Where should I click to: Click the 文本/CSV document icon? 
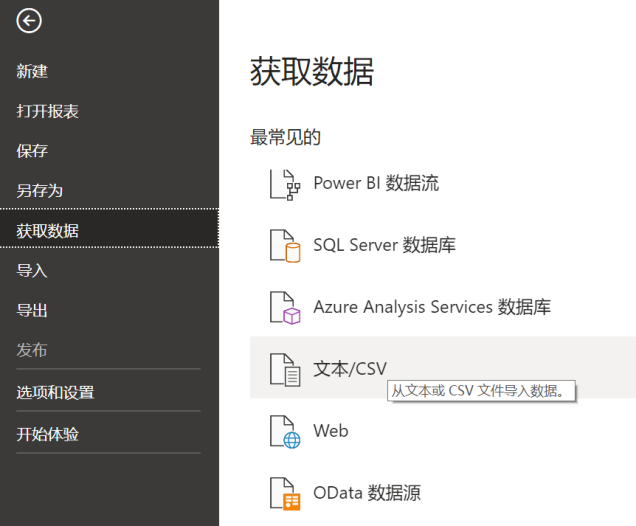[285, 370]
